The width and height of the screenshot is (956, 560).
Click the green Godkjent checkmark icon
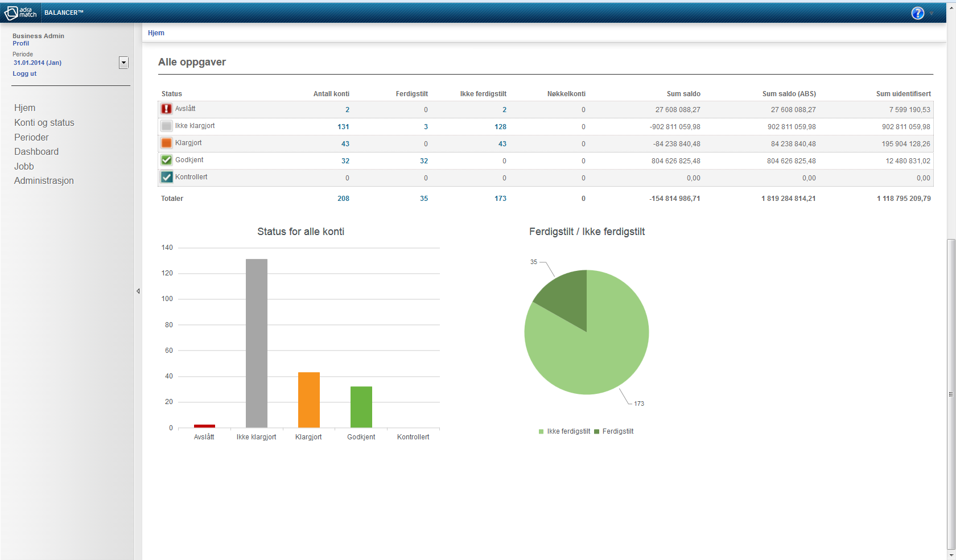point(167,160)
